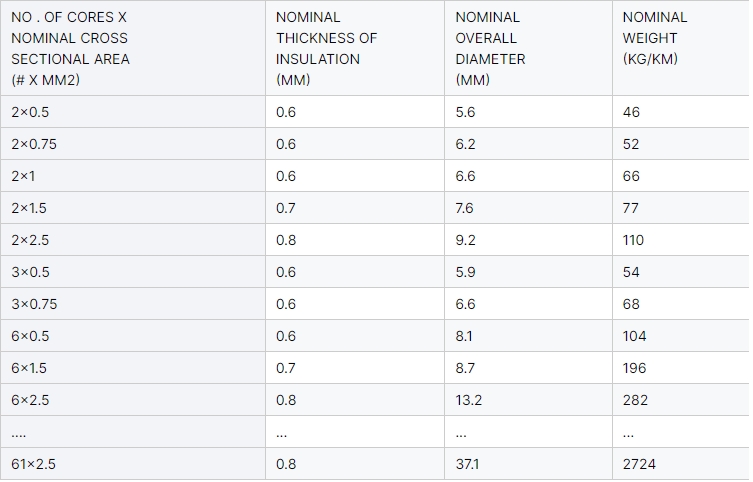Click the 2×0.5 cores cell
753x482 pixels.
133,112
